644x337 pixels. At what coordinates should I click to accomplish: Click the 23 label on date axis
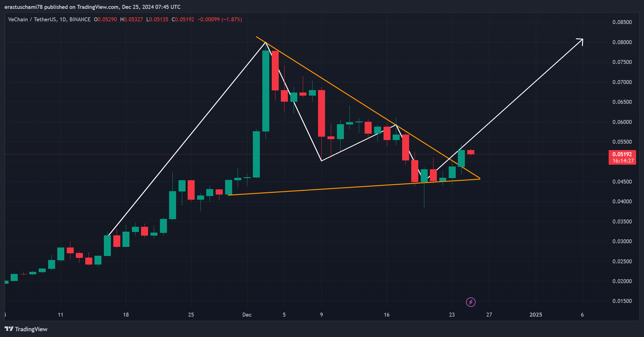click(x=452, y=315)
